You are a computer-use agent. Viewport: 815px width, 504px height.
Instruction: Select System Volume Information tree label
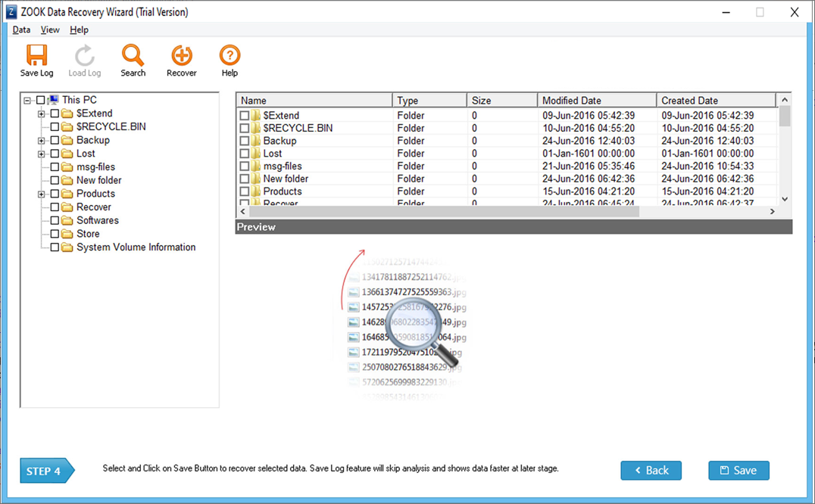pos(136,247)
